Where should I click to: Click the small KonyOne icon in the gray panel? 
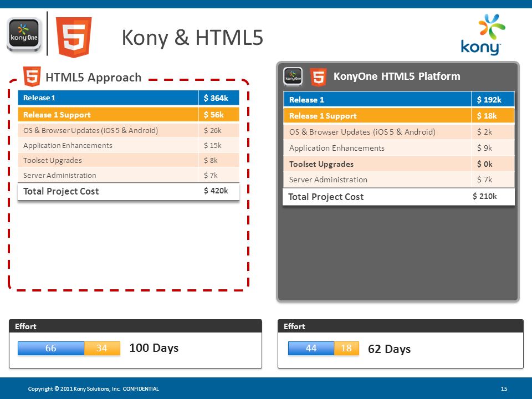click(x=293, y=76)
